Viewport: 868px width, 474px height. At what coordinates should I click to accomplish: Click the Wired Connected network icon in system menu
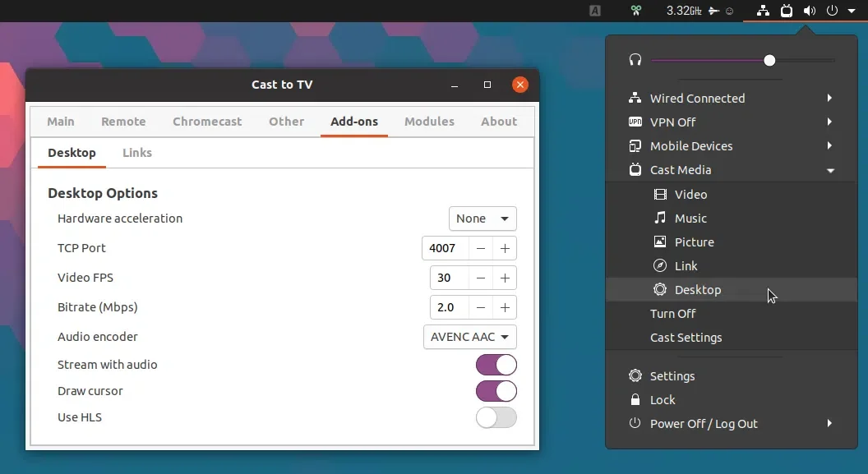(x=635, y=98)
